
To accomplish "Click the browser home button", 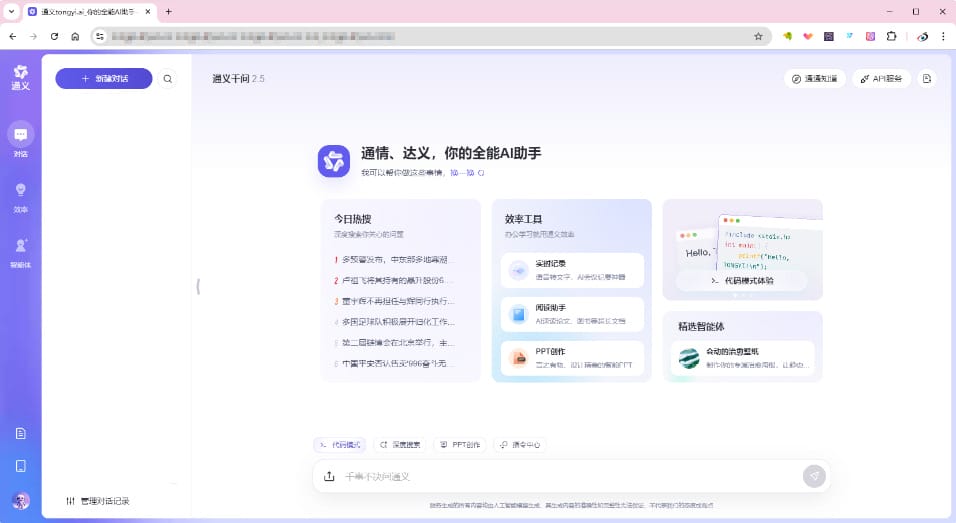I will pos(75,37).
